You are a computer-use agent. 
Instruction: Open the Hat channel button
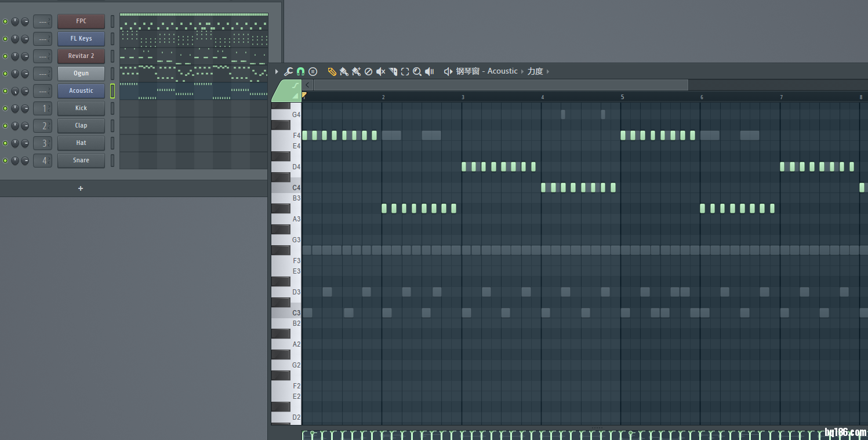tap(81, 143)
